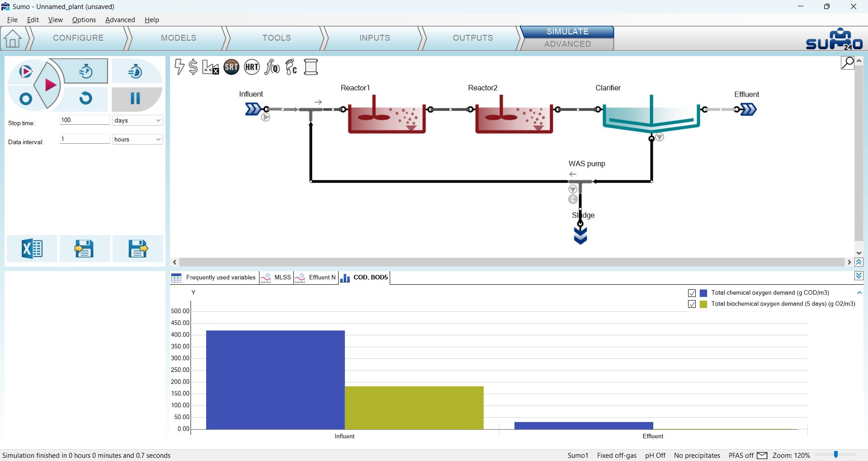Go to the CONFIGURE step
The image size is (868, 461).
pyautogui.click(x=78, y=38)
